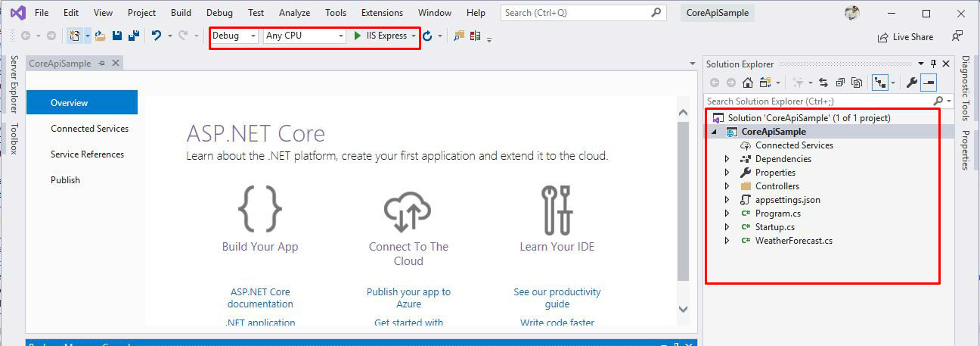This screenshot has height=346, width=980.
Task: Open the Analyze menu
Action: (x=294, y=13)
